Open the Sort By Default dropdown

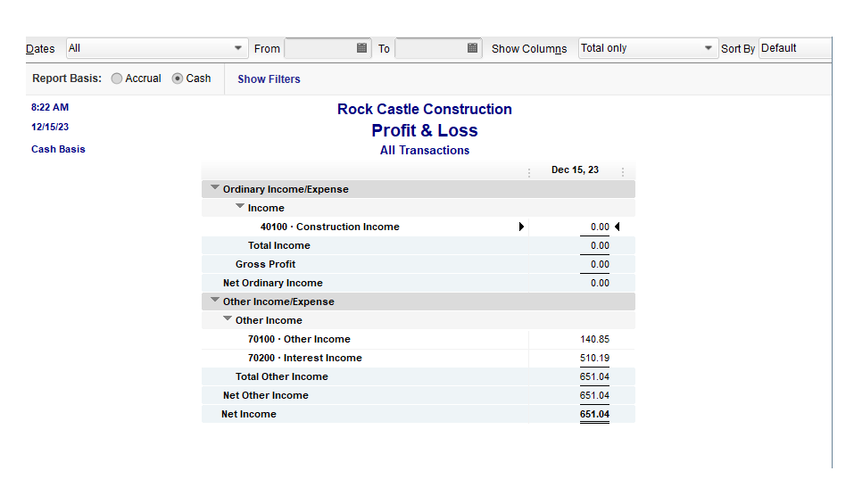795,48
